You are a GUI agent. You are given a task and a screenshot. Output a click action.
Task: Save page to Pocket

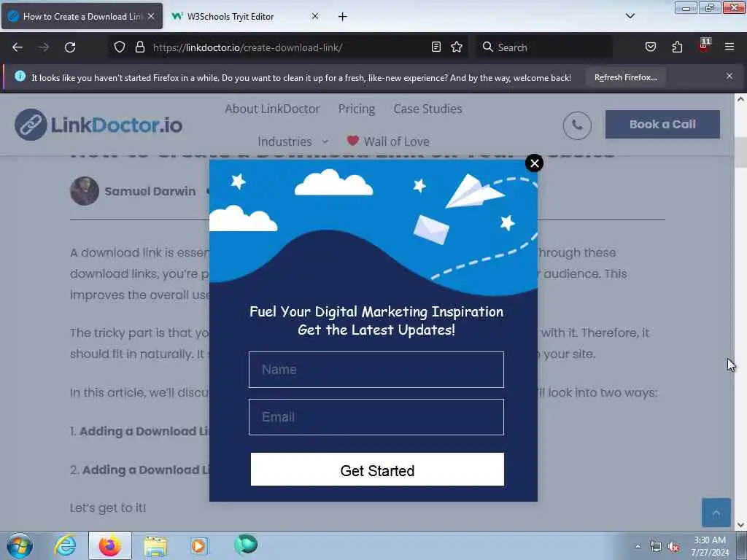point(650,47)
